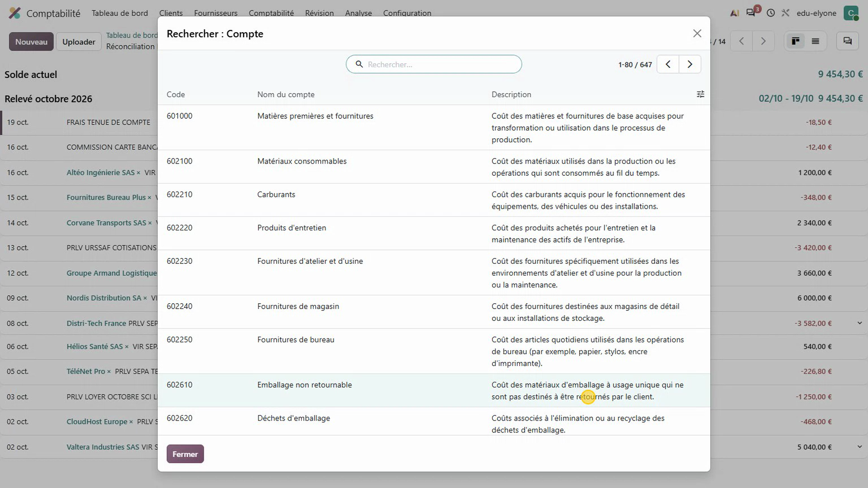Image resolution: width=868 pixels, height=488 pixels.
Task: Open the Analyse menu
Action: pyautogui.click(x=359, y=13)
